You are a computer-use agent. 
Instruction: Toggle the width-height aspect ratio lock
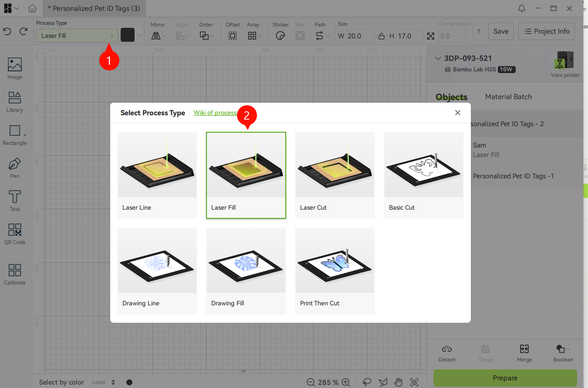coord(381,36)
